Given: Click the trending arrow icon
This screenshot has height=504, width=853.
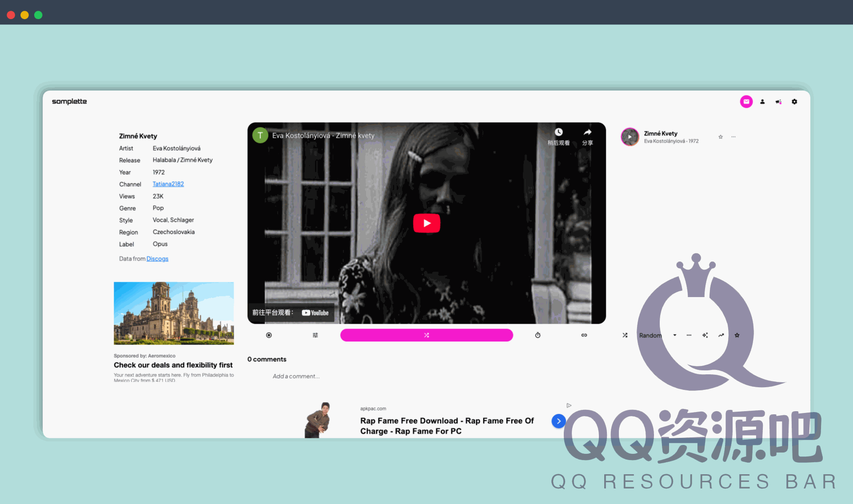Looking at the screenshot, I should (x=721, y=335).
